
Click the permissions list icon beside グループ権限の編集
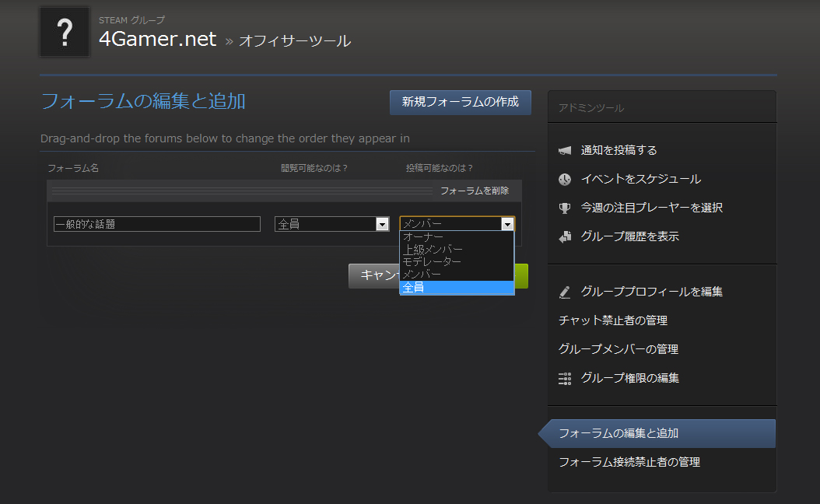pyautogui.click(x=565, y=378)
